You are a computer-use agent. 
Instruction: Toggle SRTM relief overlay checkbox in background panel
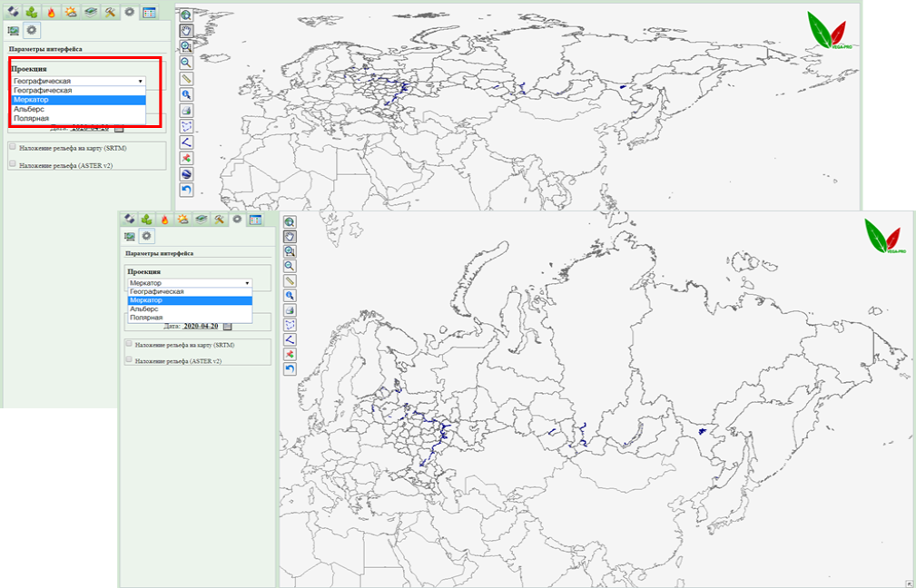pos(12,145)
